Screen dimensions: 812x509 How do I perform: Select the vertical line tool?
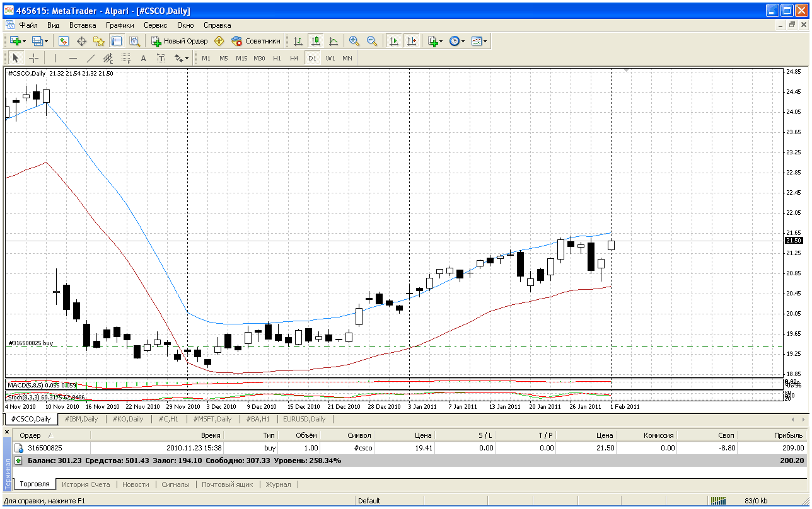pos(55,58)
